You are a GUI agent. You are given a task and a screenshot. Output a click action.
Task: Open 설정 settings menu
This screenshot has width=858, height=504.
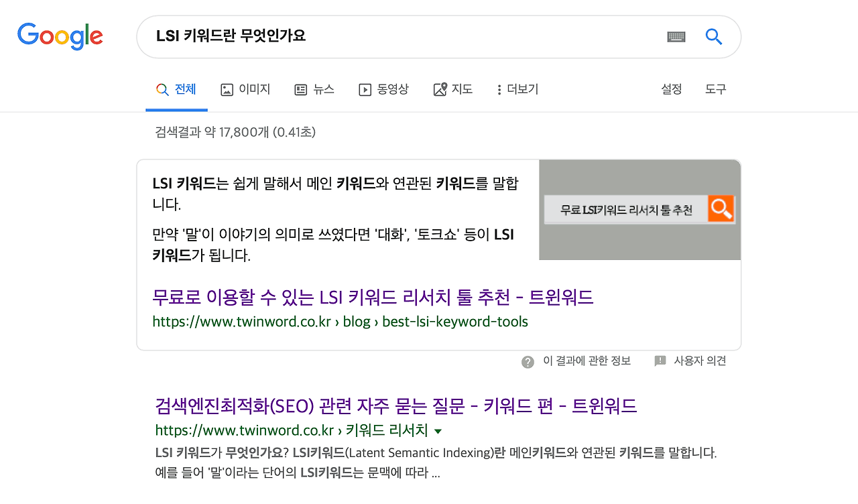[672, 89]
